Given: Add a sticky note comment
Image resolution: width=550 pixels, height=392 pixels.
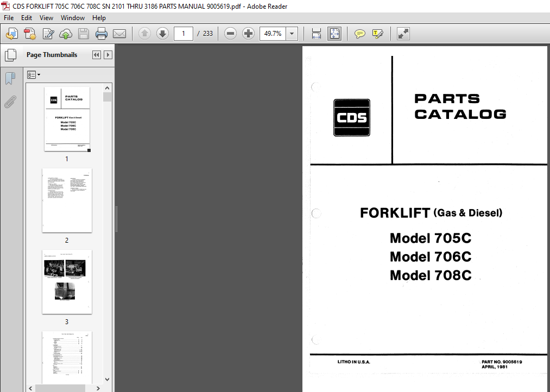Looking at the screenshot, I should coord(359,34).
